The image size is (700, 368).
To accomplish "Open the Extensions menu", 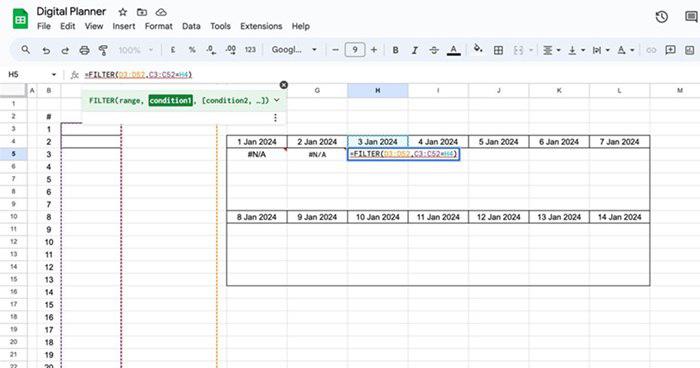I will click(261, 26).
